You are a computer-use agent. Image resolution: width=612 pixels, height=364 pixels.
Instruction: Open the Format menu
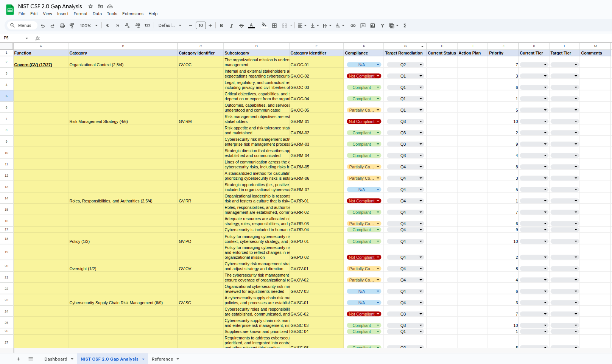(81, 14)
